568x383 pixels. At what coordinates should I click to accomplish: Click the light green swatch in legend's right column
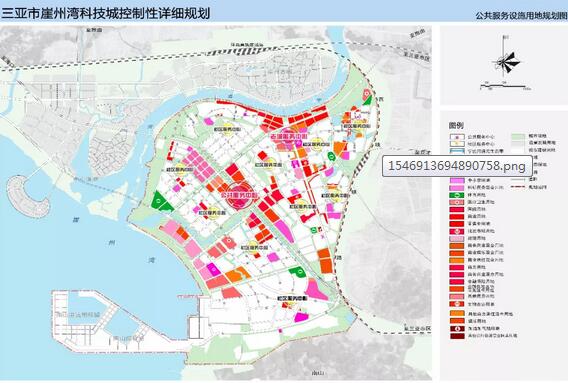coord(518,136)
